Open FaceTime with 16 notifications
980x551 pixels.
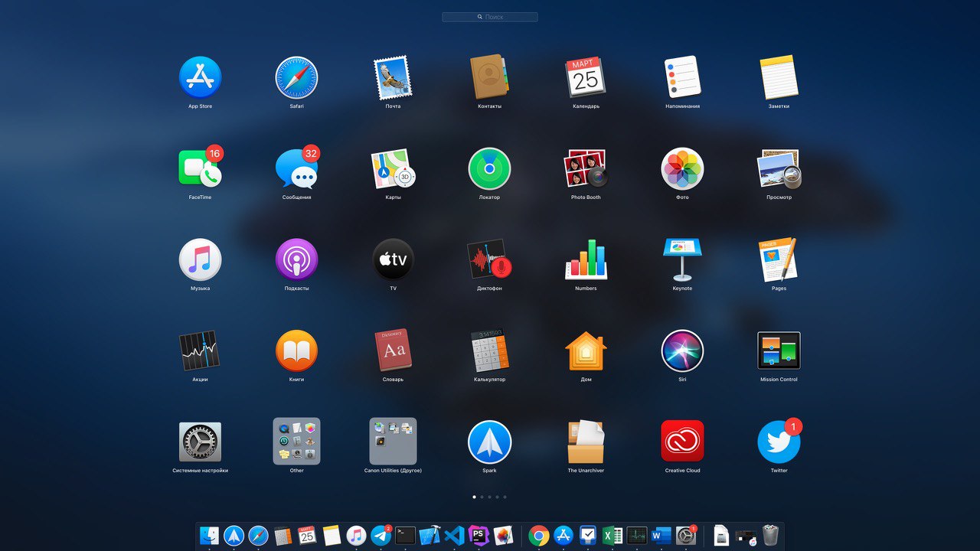click(x=200, y=168)
